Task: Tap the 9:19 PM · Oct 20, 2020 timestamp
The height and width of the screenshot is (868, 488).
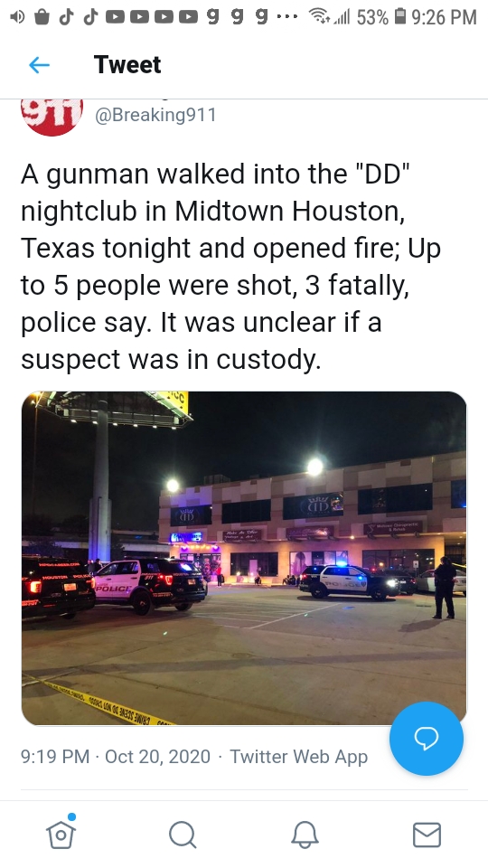Action: click(x=116, y=756)
